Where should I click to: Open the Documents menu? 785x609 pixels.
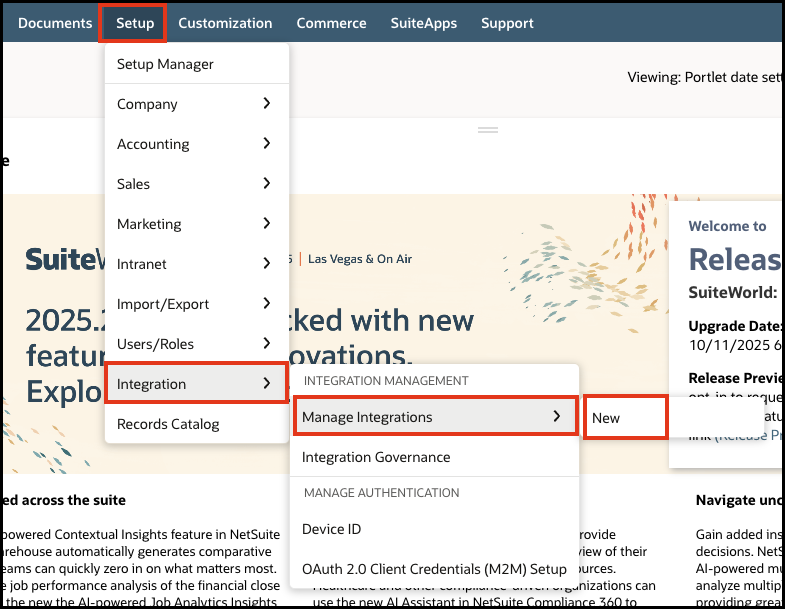[x=55, y=23]
